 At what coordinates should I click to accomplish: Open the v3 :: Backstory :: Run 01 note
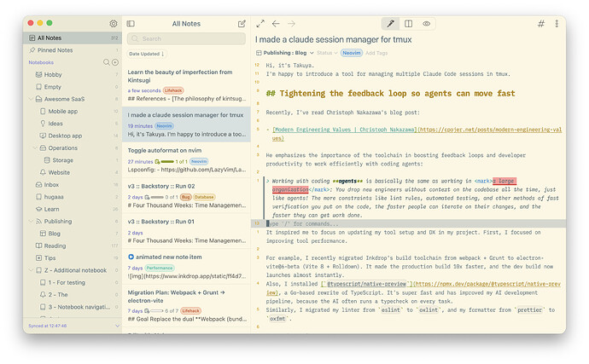[x=186, y=231]
